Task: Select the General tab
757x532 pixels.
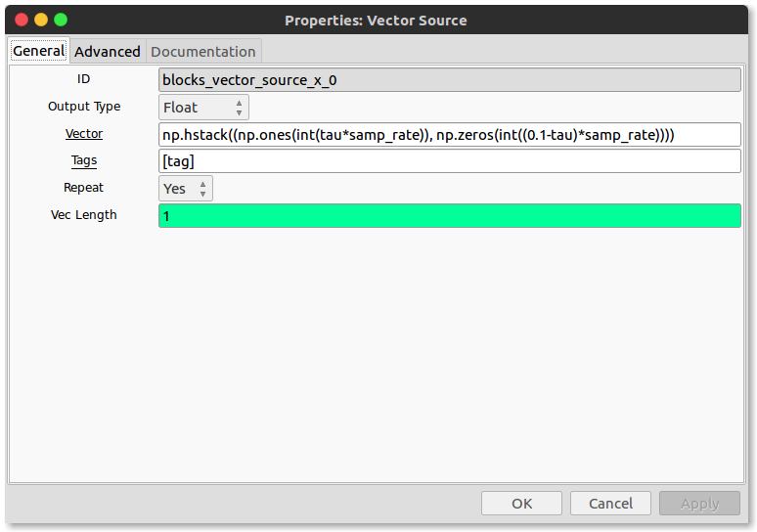Action: coord(38,51)
